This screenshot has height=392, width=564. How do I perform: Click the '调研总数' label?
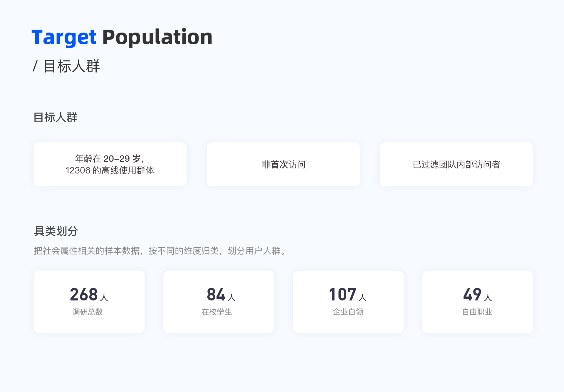(x=88, y=312)
